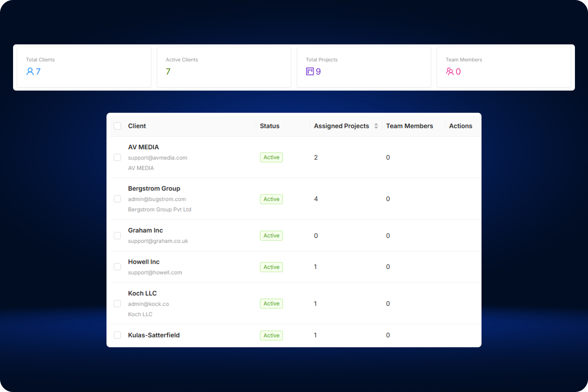Open support@avmedia.com email link

point(157,157)
